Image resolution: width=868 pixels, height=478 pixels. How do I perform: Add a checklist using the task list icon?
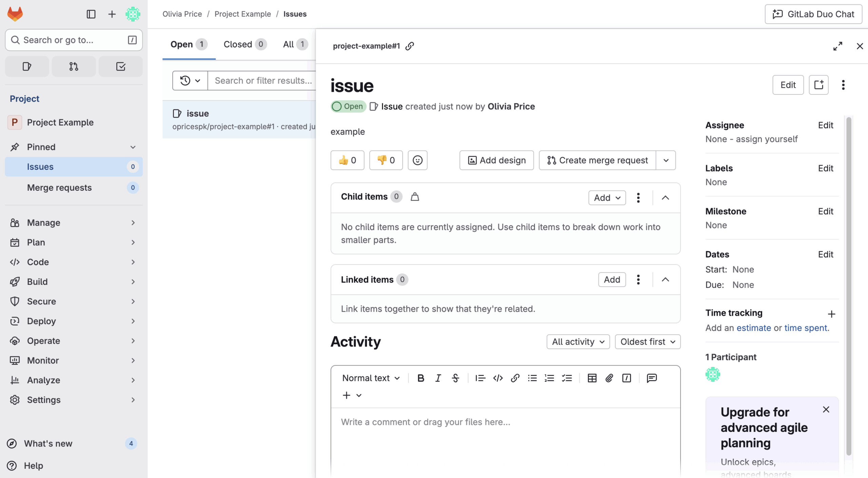pos(567,378)
